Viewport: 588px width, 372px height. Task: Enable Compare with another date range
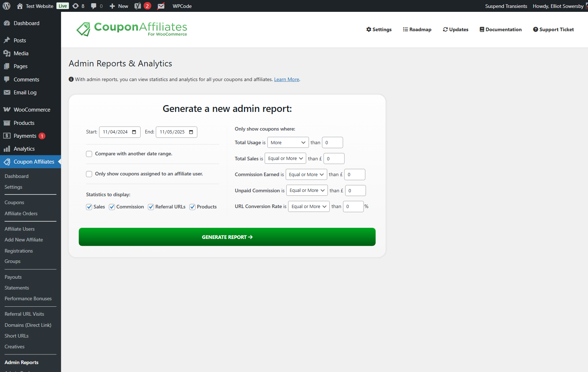pyautogui.click(x=89, y=154)
